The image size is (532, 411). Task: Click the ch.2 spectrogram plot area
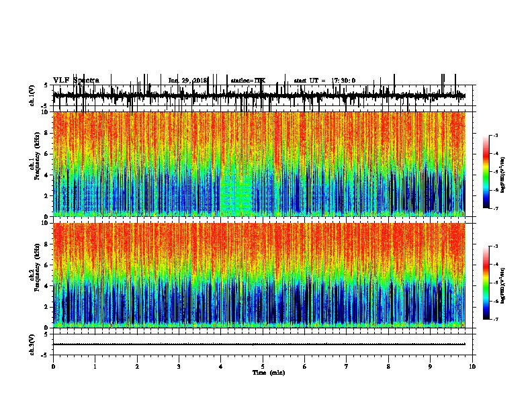point(259,275)
